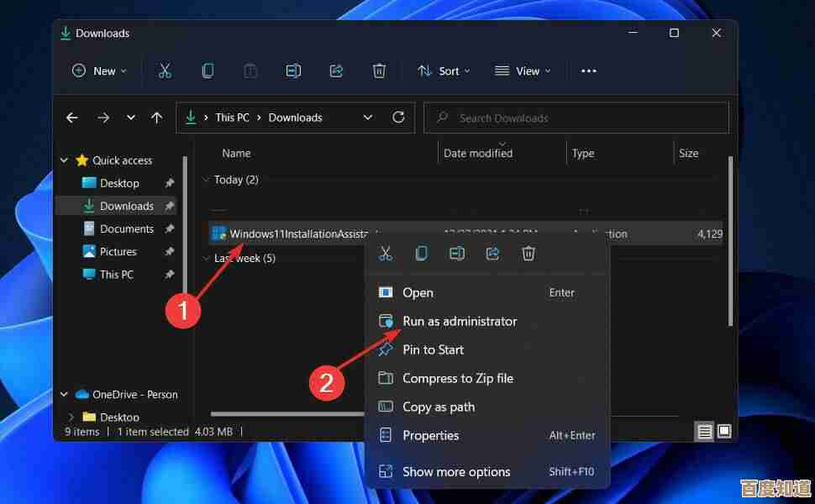
Task: Switch to details view layout toggle
Action: coord(705,432)
